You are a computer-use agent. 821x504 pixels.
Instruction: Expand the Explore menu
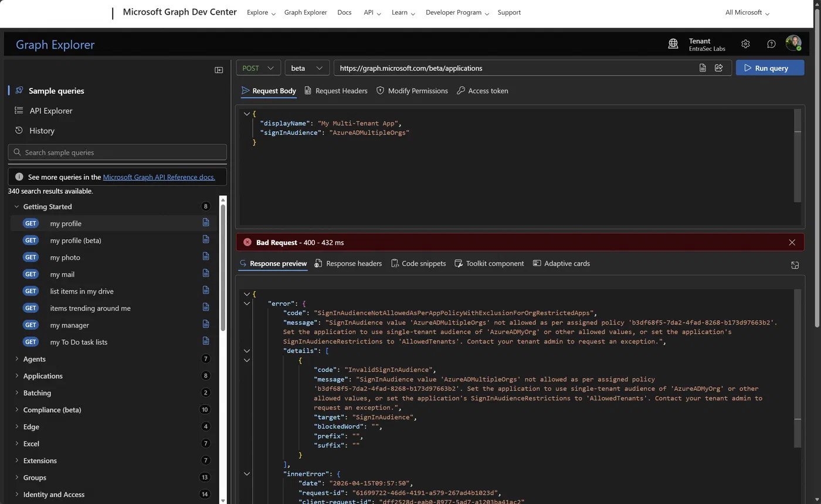(x=261, y=12)
